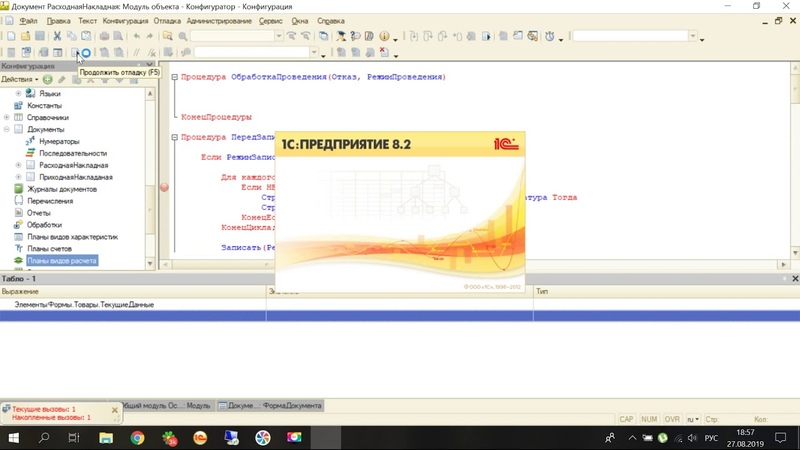Click the Copy toolbar icon

click(71, 36)
